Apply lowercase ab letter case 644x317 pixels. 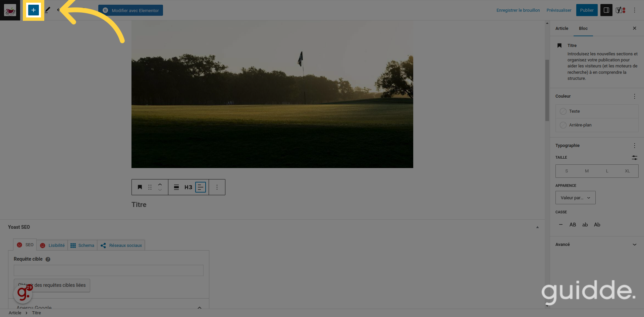point(585,225)
